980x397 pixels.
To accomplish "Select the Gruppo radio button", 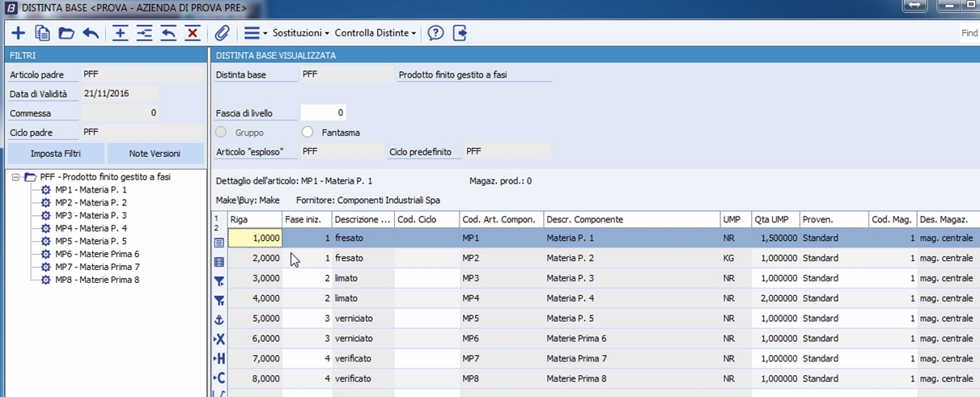I will (221, 133).
